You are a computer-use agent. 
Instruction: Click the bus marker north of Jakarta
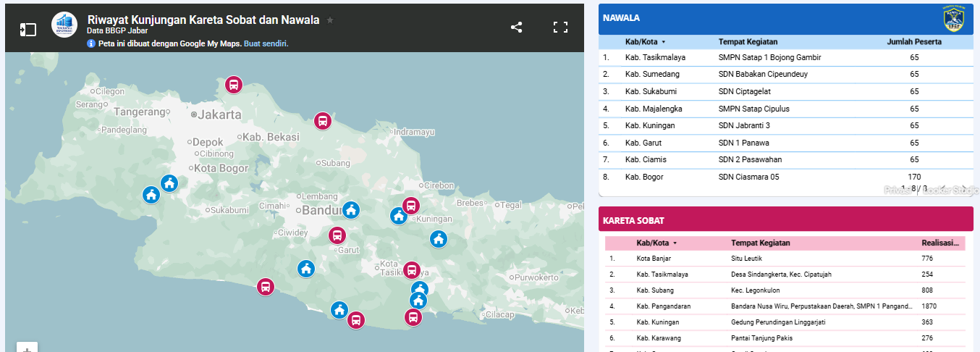tap(234, 85)
